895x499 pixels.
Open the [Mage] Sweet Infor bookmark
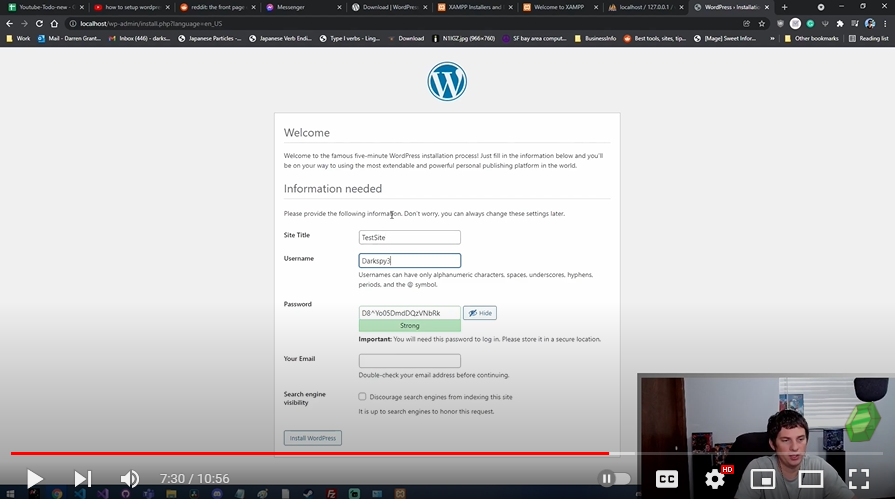[x=725, y=38]
